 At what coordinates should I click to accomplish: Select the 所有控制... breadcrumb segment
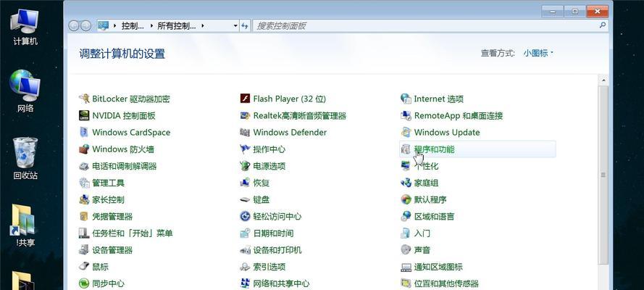point(177,26)
